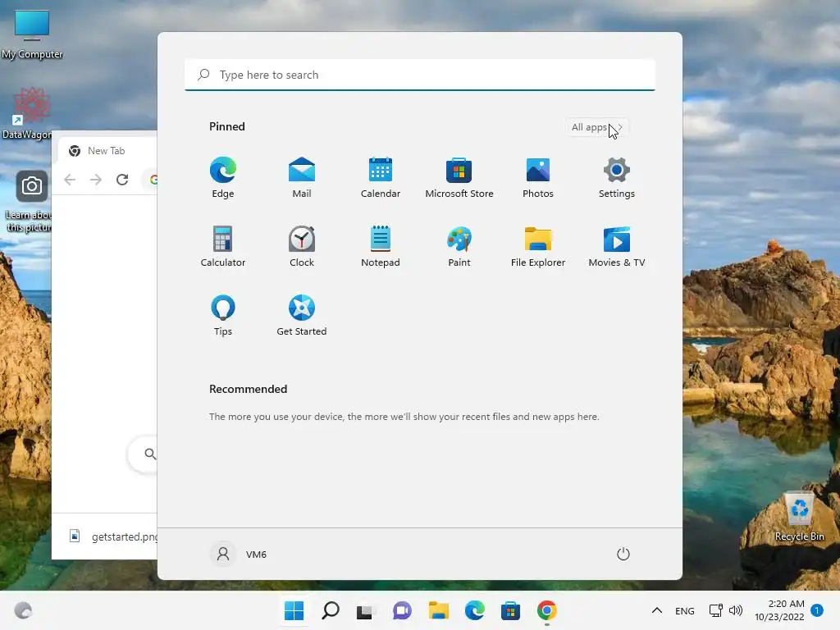Launch Movies & TV app
This screenshot has height=630, width=840.
click(617, 246)
